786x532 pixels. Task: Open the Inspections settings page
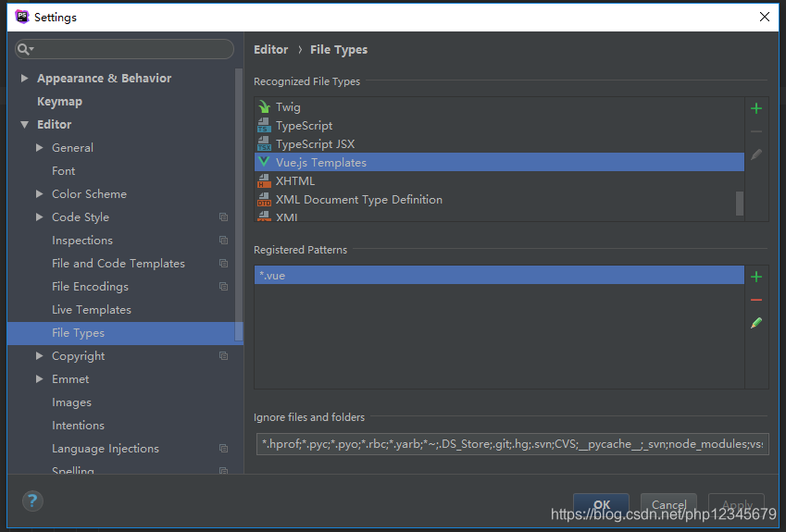[82, 241]
